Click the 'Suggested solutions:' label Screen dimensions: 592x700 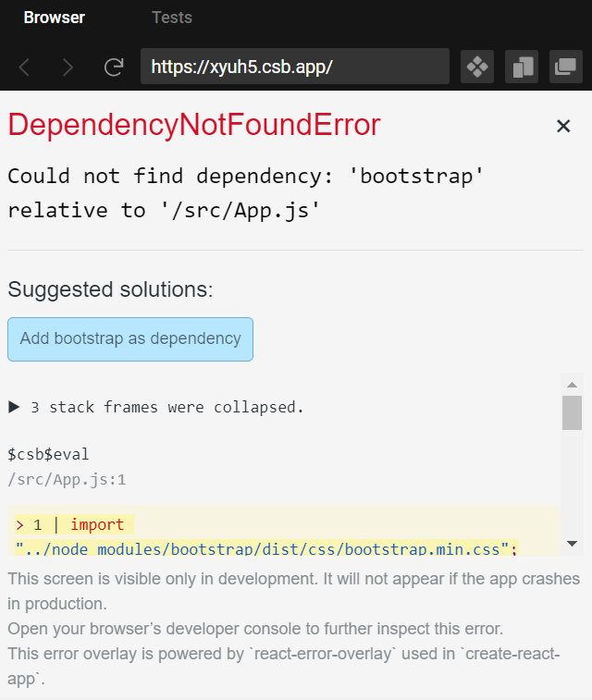tap(110, 289)
